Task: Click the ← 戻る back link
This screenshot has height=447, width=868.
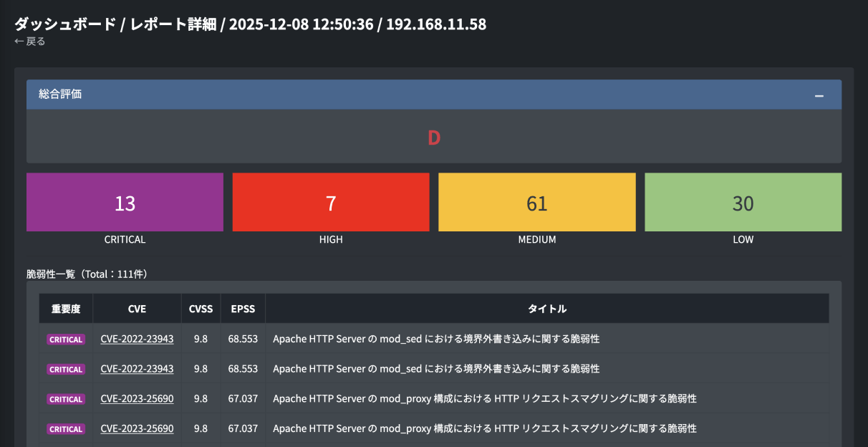Action: point(30,42)
